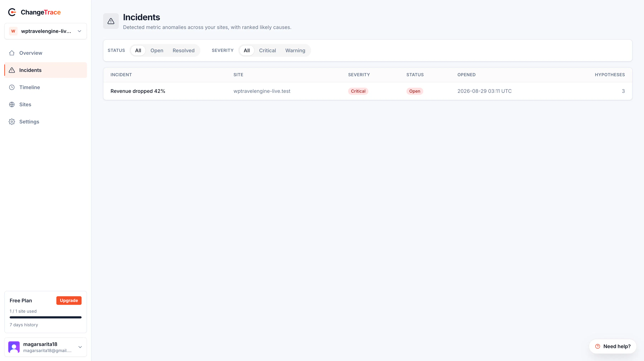Select the All severity filter

pos(247,50)
